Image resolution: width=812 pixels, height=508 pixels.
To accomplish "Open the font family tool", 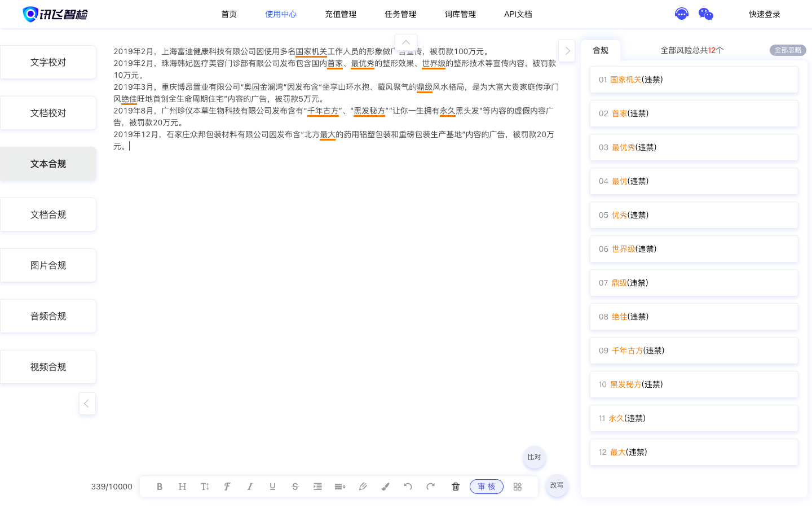I will (227, 487).
